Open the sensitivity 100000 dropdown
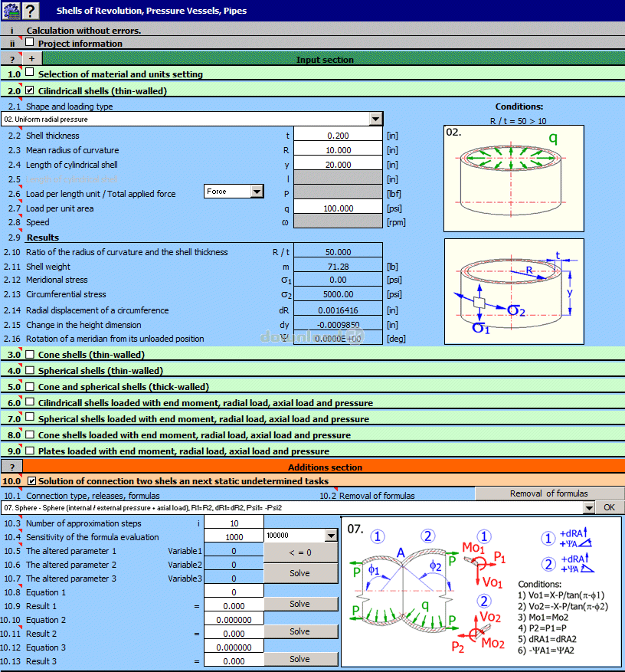 coord(331,536)
